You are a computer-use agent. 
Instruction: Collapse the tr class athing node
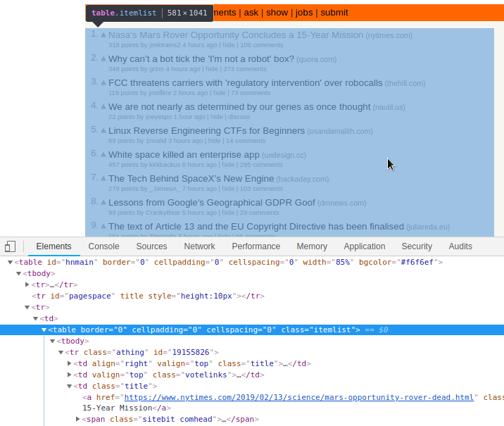pos(61,353)
